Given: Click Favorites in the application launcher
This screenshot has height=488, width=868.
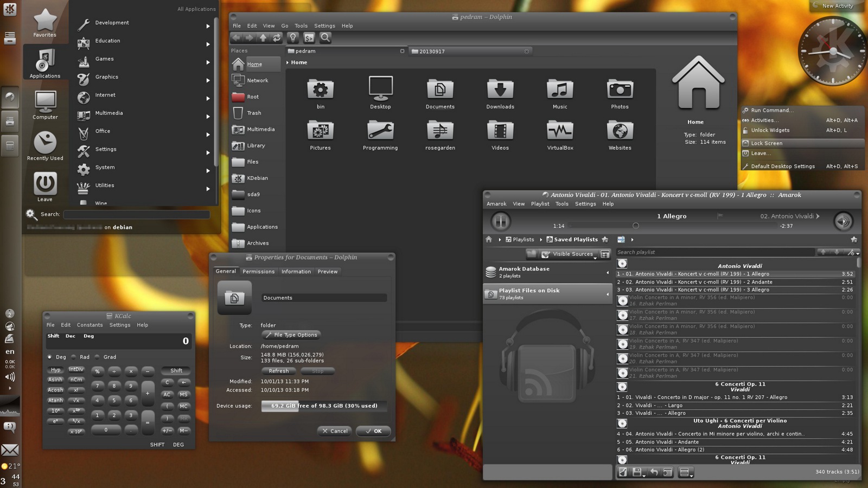Looking at the screenshot, I should [x=45, y=23].
